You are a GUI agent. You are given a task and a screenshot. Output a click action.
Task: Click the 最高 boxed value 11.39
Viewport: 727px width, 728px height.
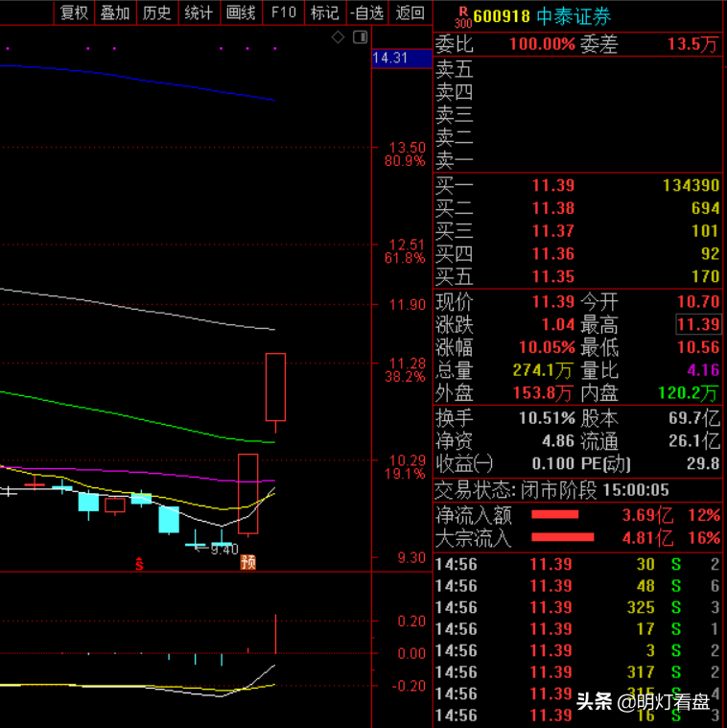(698, 324)
